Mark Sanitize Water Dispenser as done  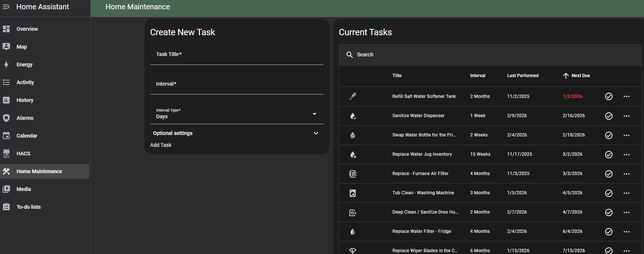pyautogui.click(x=608, y=116)
